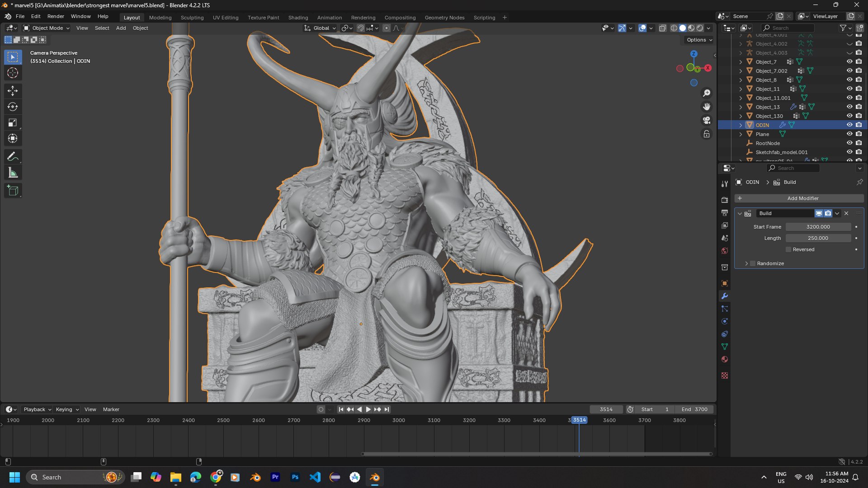Expand the ODIN tree item
This screenshot has width=868, height=488.
click(741, 125)
